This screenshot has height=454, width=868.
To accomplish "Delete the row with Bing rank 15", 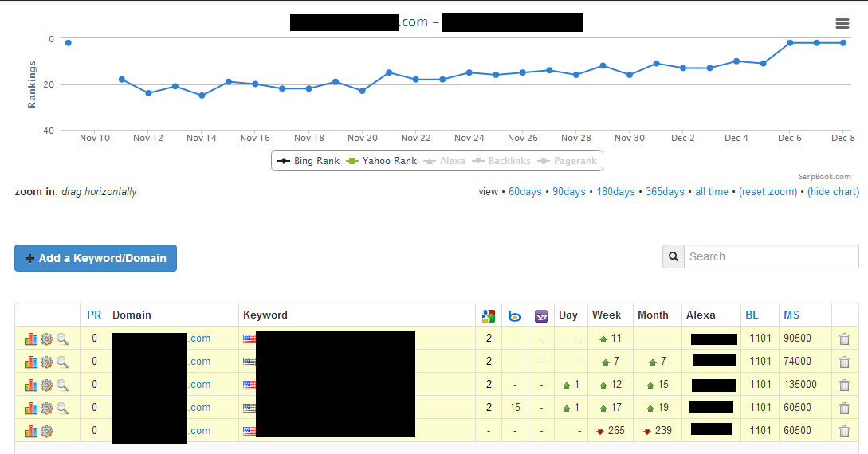I will coord(844,409).
